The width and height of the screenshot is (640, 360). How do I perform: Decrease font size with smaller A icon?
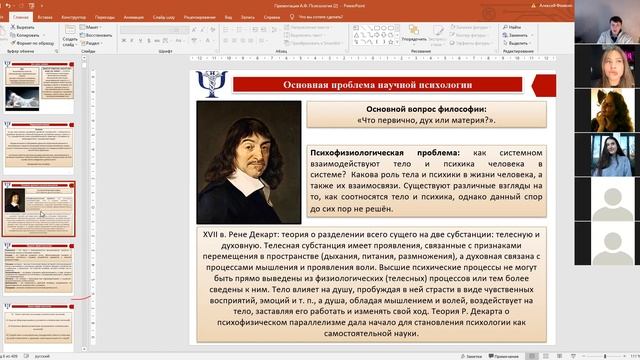202,30
